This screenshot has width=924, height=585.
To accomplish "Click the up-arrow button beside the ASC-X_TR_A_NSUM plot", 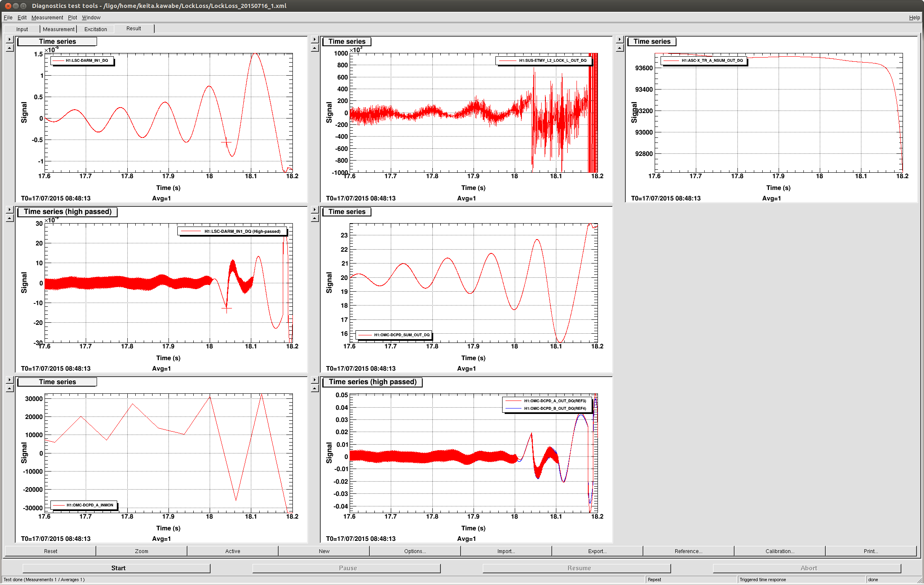I will (x=620, y=48).
